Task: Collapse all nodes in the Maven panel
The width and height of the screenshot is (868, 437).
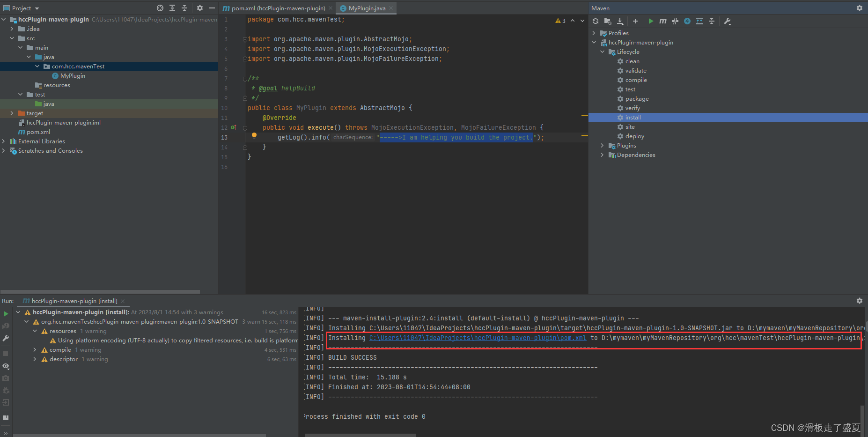Action: [711, 21]
